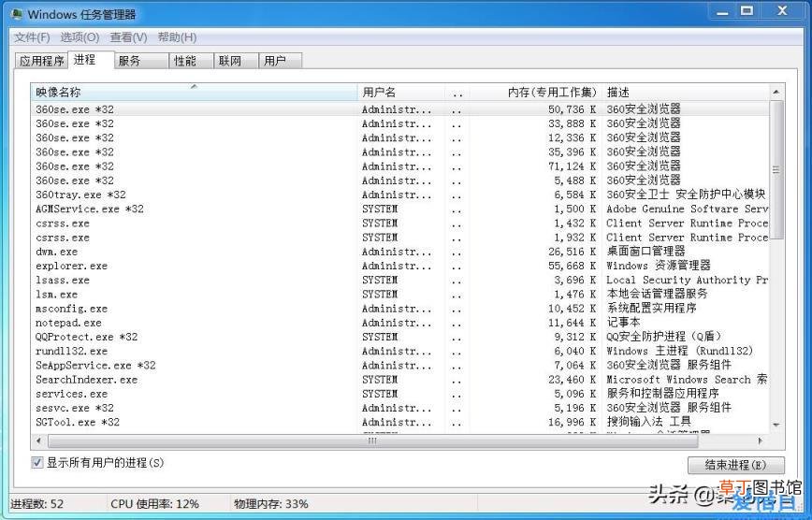Click the 系统配置实用程序 description cell
812x520 pixels.
pos(651,308)
